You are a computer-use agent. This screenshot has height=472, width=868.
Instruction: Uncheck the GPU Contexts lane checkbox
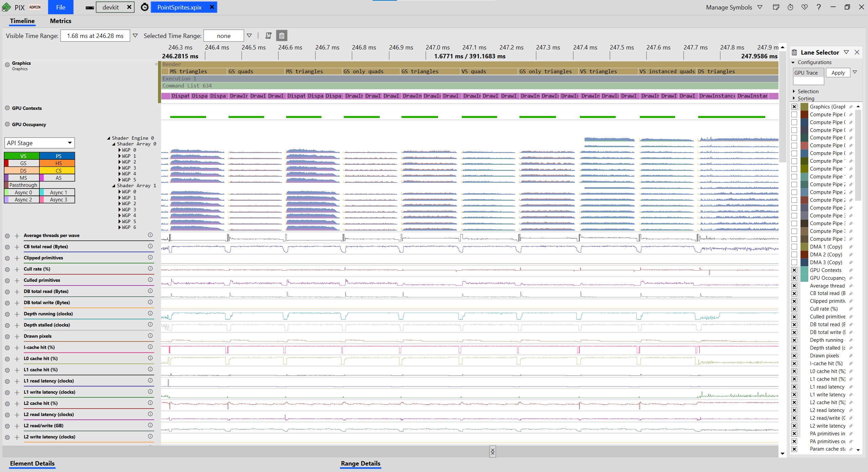tap(794, 270)
